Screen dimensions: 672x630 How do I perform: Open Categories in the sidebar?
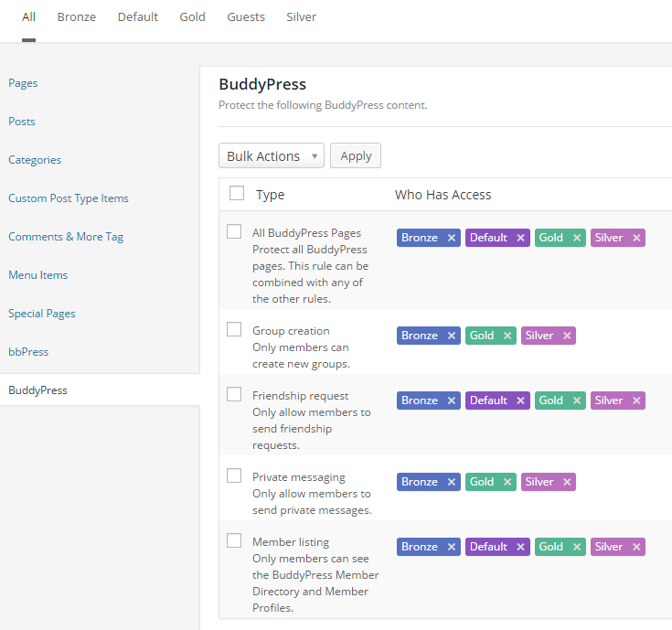click(35, 160)
